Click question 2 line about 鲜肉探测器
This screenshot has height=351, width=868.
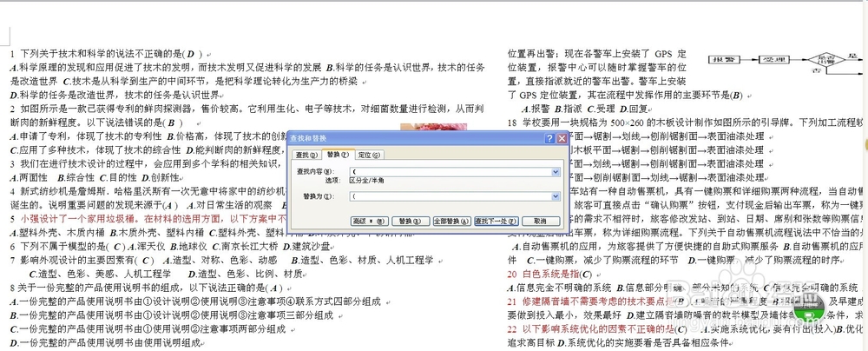pyautogui.click(x=248, y=108)
